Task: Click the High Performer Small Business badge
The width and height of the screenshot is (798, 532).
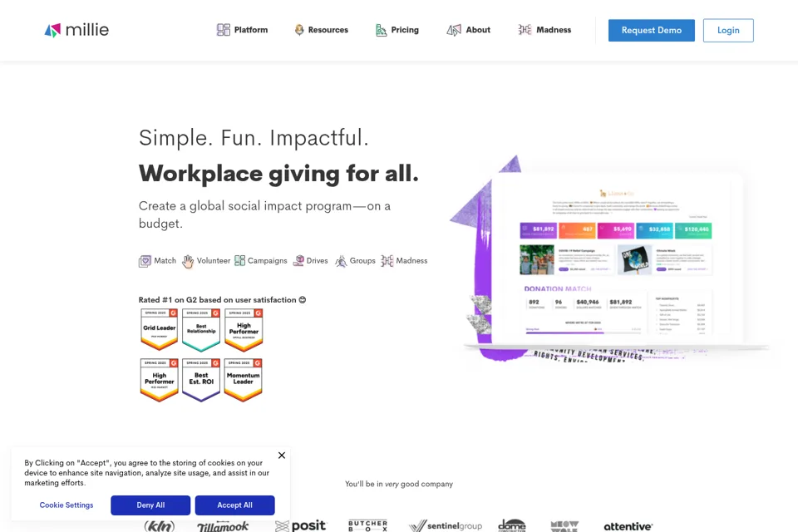Action: click(x=244, y=329)
